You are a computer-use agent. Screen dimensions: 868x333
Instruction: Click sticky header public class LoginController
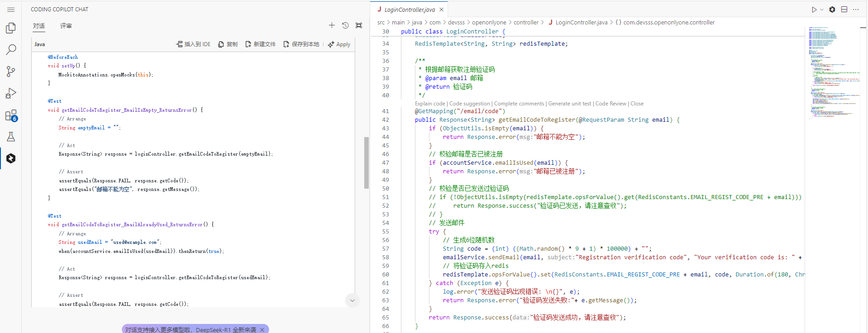pos(453,32)
